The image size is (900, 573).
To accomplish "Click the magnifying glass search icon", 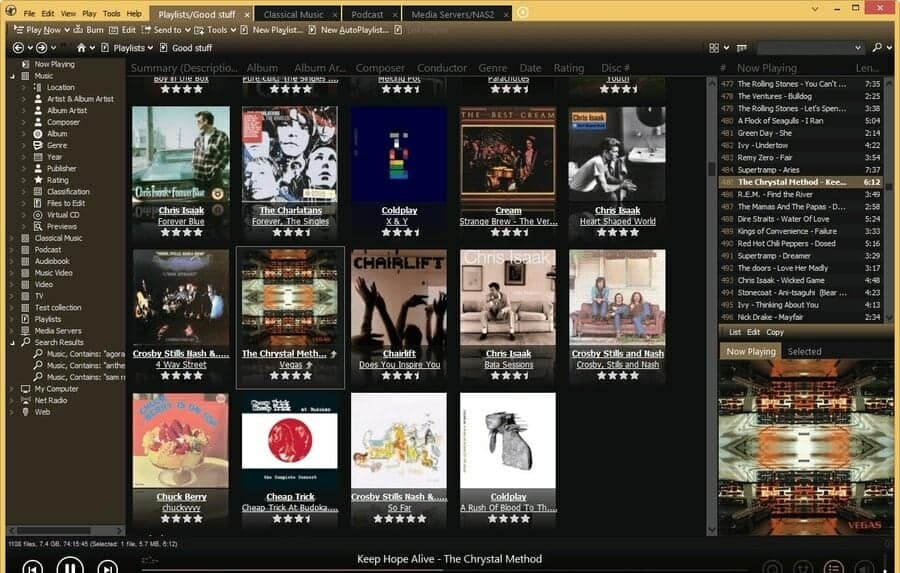I will [x=876, y=48].
